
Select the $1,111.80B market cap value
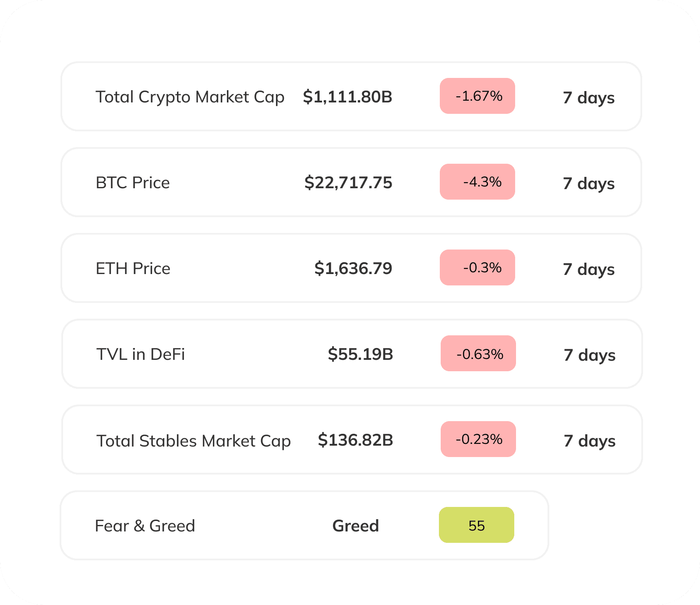click(347, 97)
